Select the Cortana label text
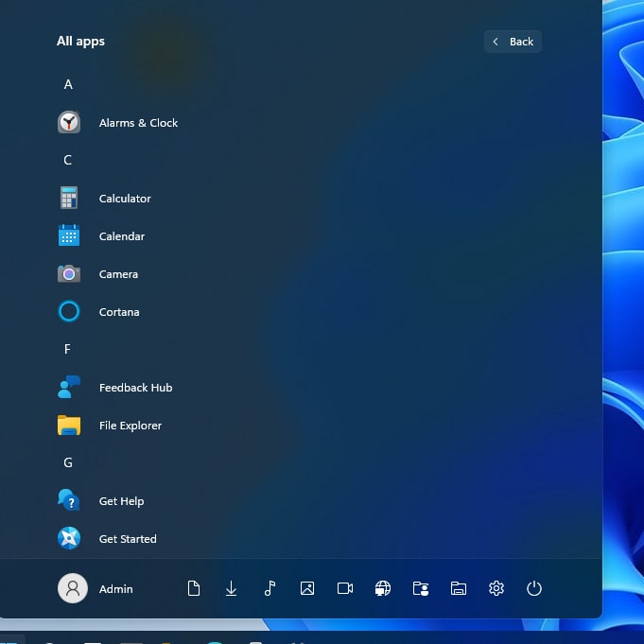Screen dimensions: 644x644 pos(119,312)
